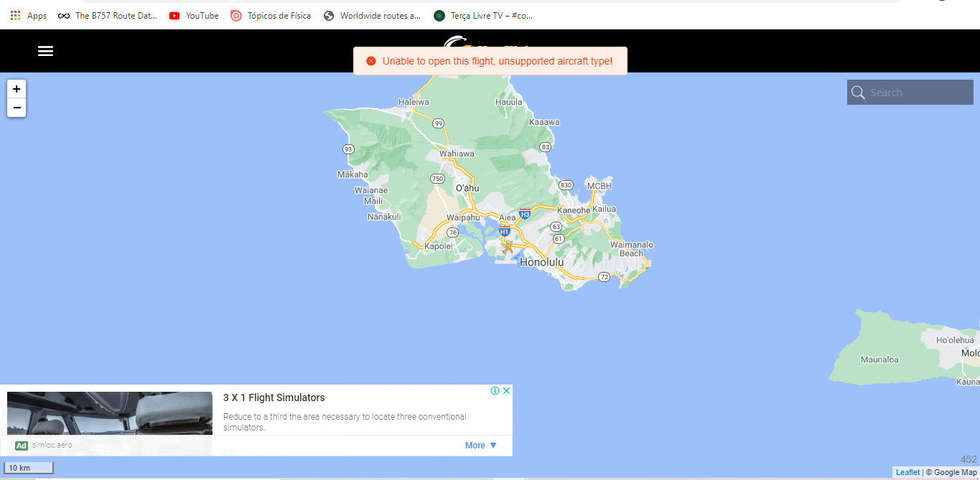Open Worldwide routes bookmark
The height and width of the screenshot is (480, 980).
[372, 15]
